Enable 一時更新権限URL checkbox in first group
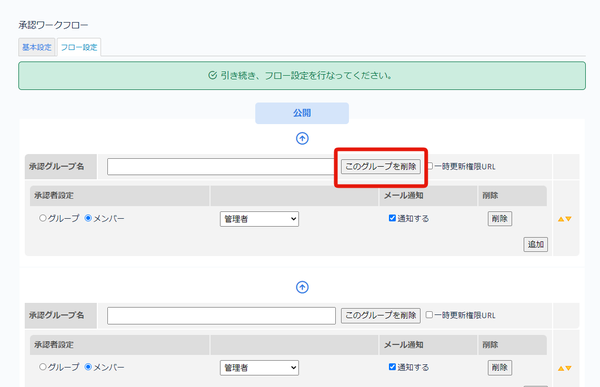 click(430, 166)
